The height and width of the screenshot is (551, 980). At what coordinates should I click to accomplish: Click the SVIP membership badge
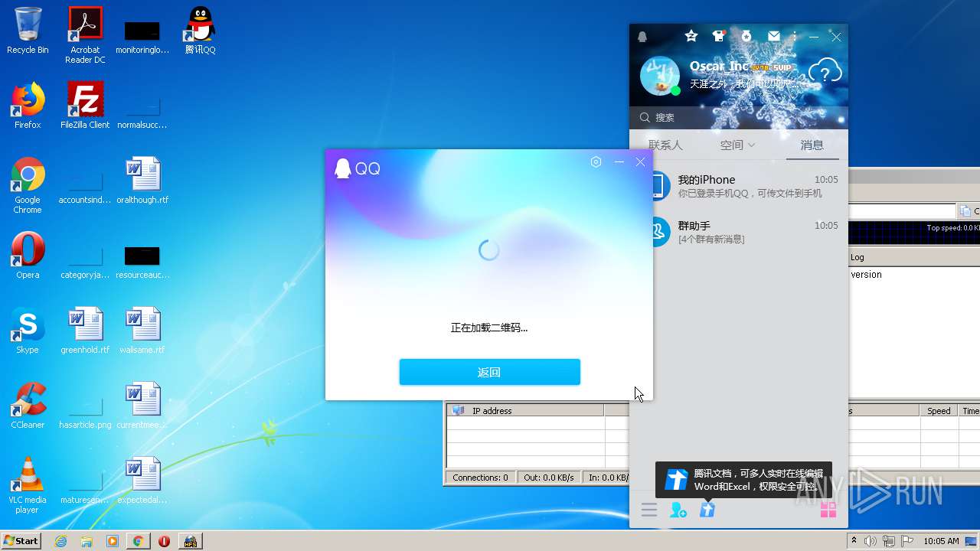click(781, 67)
